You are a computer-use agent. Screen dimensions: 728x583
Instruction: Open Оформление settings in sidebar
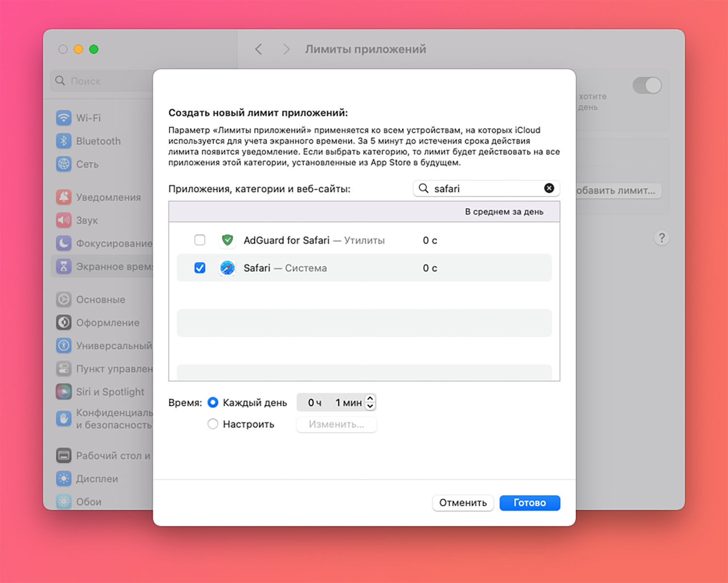107,322
